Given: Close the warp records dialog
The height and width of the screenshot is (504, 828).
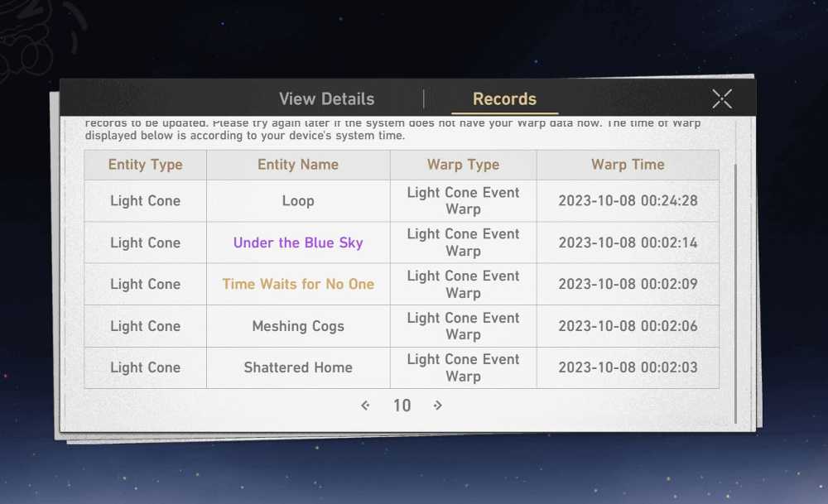Looking at the screenshot, I should (721, 98).
